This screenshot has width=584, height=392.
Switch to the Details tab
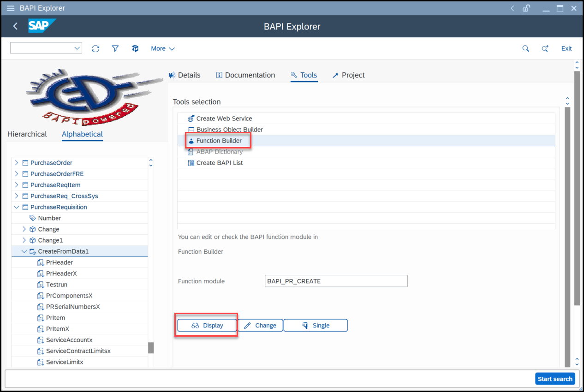pyautogui.click(x=185, y=75)
